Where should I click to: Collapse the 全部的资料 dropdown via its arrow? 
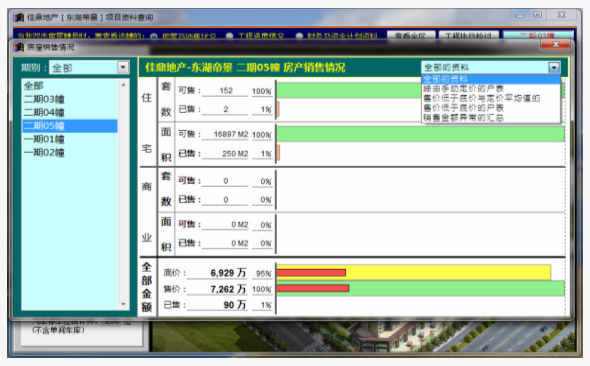554,67
